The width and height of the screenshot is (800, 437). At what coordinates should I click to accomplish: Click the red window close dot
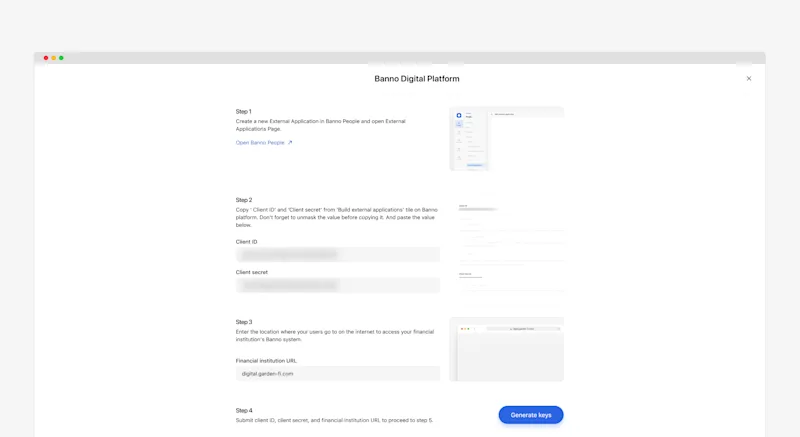coord(46,58)
